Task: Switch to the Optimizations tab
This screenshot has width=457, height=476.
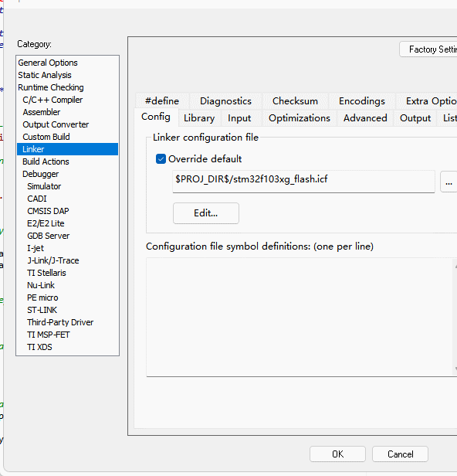Action: pyautogui.click(x=299, y=118)
